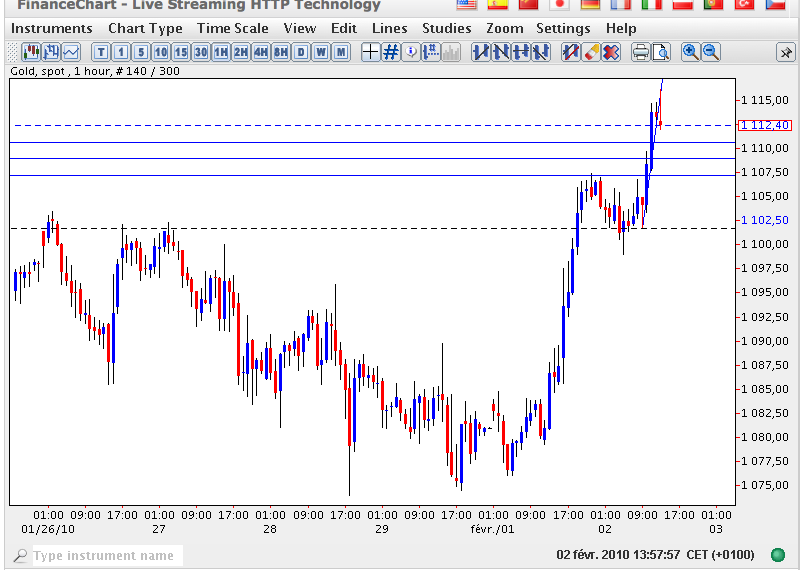Zoom out with the magnifier minus icon
The width and height of the screenshot is (803, 570).
tap(711, 52)
